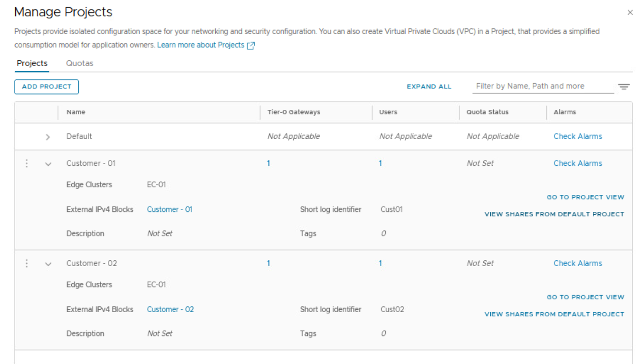Switch to the Quotas tab
The width and height of the screenshot is (641, 364).
(79, 63)
